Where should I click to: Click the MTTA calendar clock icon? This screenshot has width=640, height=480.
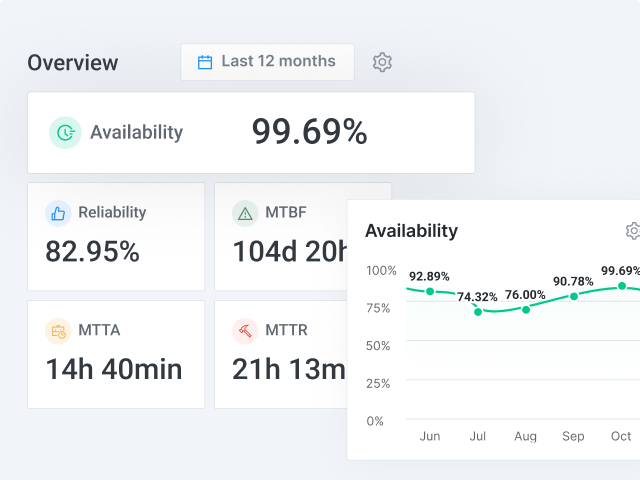point(58,331)
